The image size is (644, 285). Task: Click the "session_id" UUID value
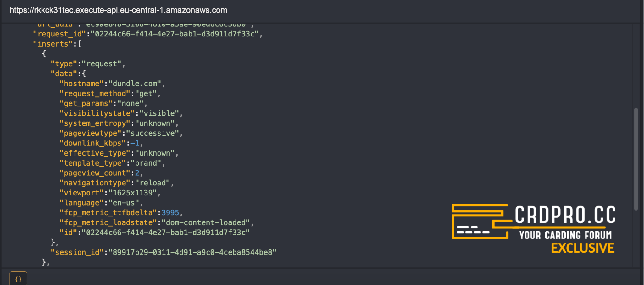click(x=192, y=252)
